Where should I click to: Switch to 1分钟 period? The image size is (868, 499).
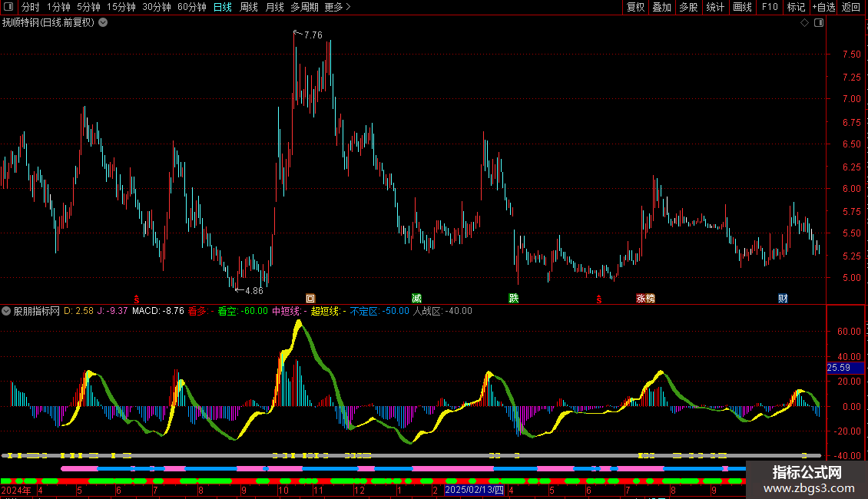pos(58,7)
